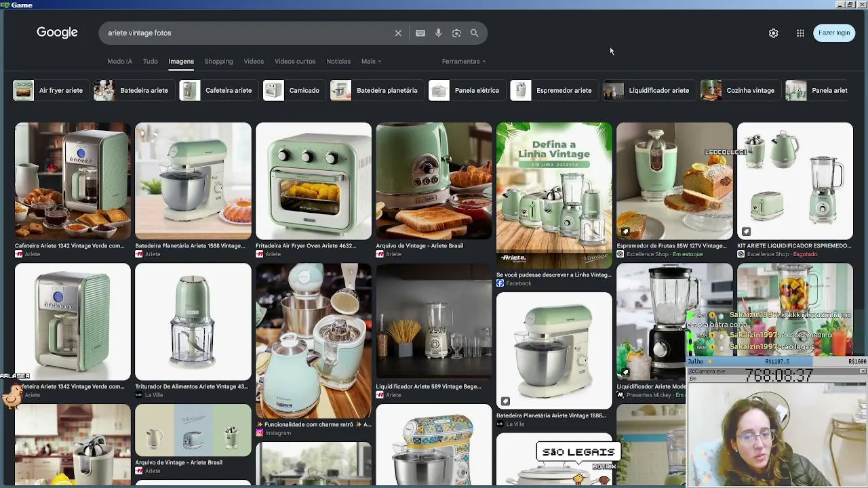Click the Espremedor ariete chip thumbnail icon
Image resolution: width=868 pixels, height=488 pixels.
521,90
